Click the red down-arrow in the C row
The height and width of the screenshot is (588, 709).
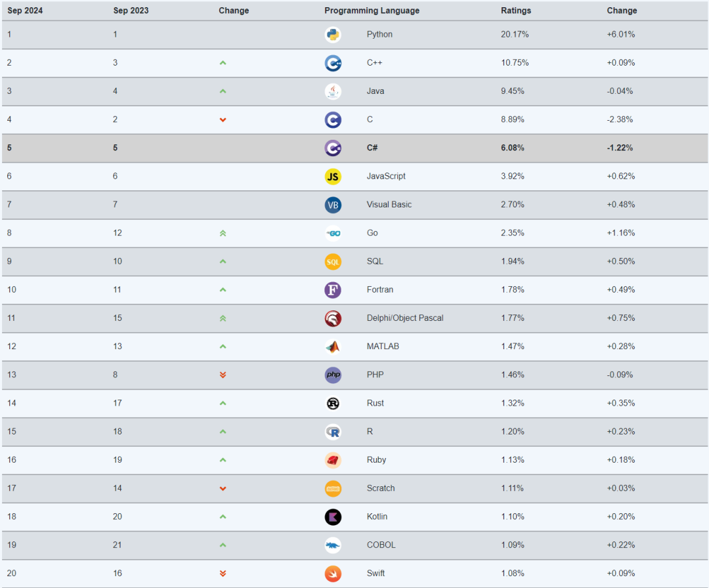(223, 120)
